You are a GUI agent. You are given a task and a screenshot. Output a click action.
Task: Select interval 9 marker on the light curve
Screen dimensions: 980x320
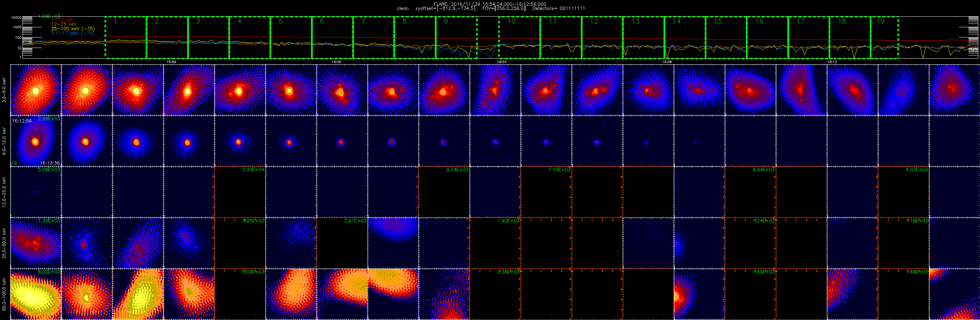tap(446, 21)
